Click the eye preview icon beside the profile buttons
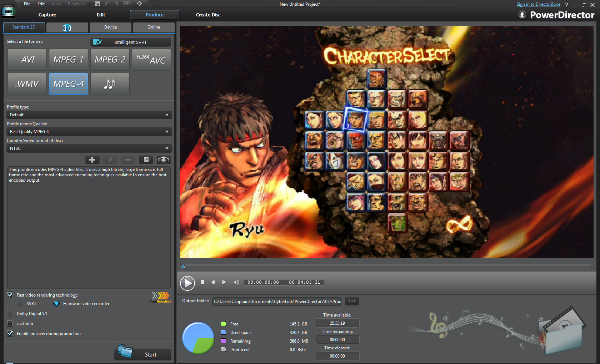 click(x=164, y=160)
